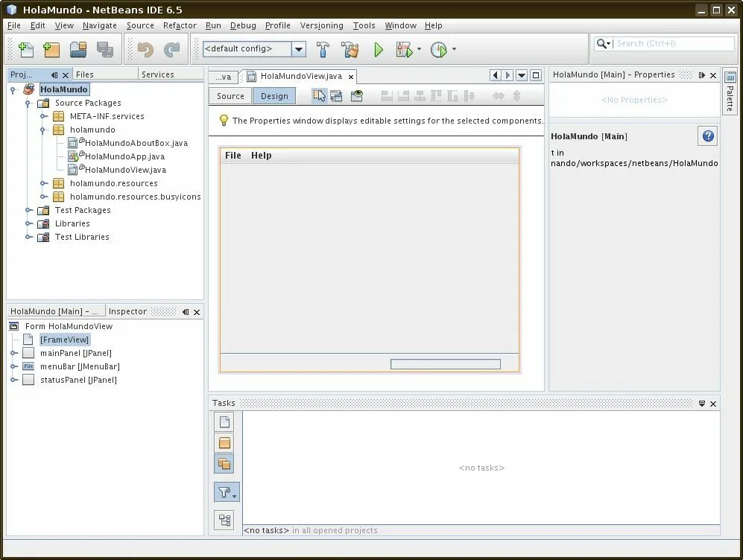Click the blue help icon in Properties

(708, 136)
